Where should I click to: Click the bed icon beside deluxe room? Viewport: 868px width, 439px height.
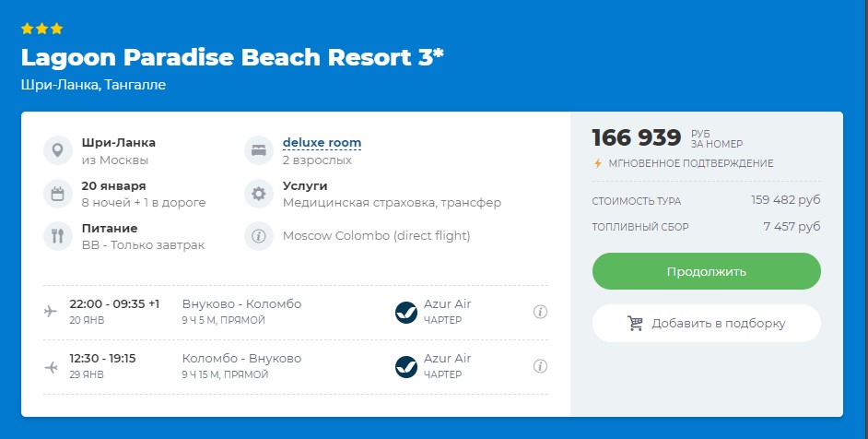point(259,150)
